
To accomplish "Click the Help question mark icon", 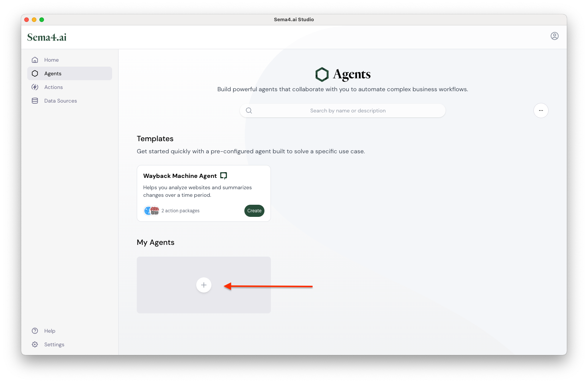I will click(x=35, y=331).
